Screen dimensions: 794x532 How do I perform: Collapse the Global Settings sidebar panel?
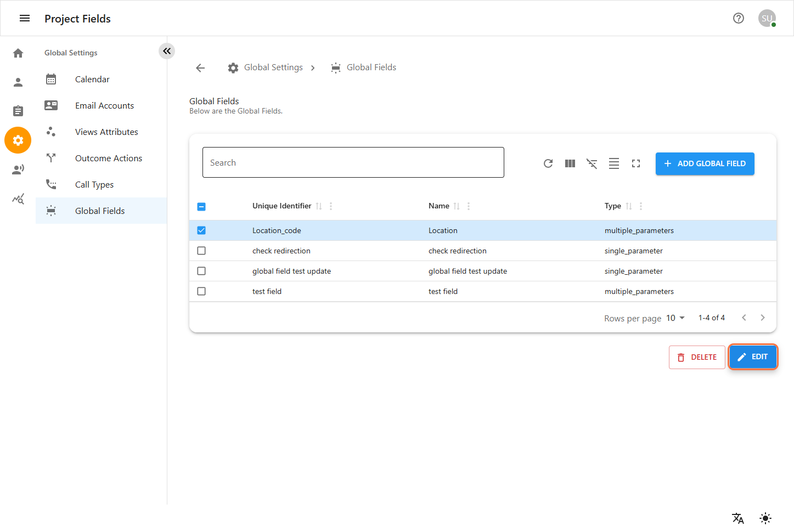[167, 51]
